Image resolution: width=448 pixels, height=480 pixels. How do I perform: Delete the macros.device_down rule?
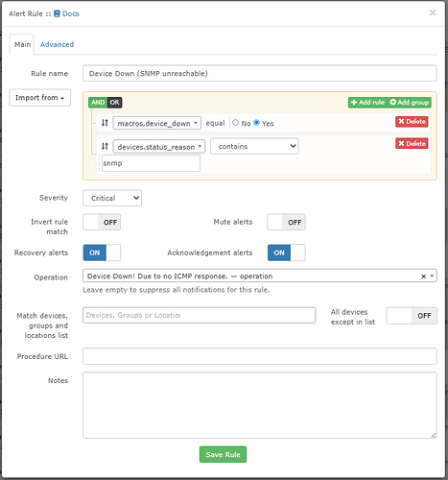tap(412, 122)
